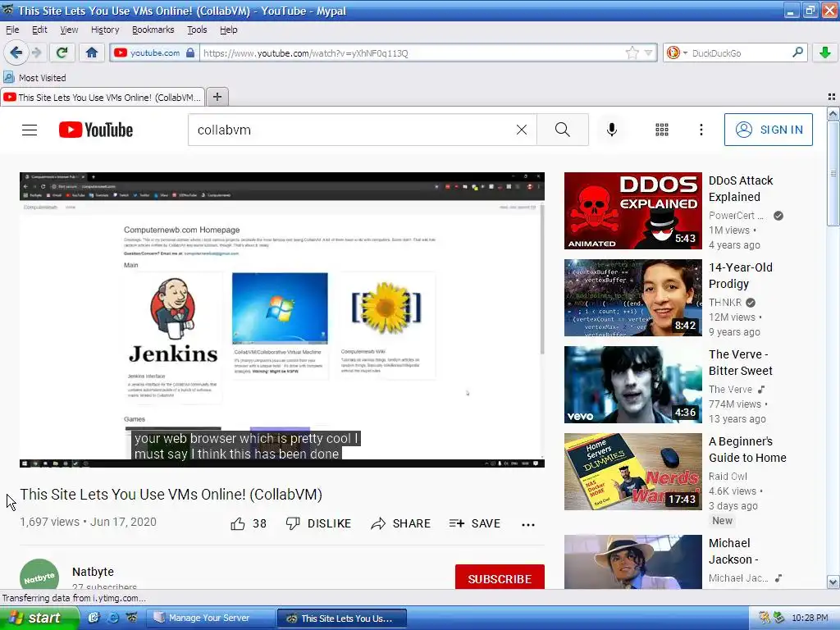Open the File menu
Screen dimensions: 840x630
pyautogui.click(x=12, y=30)
